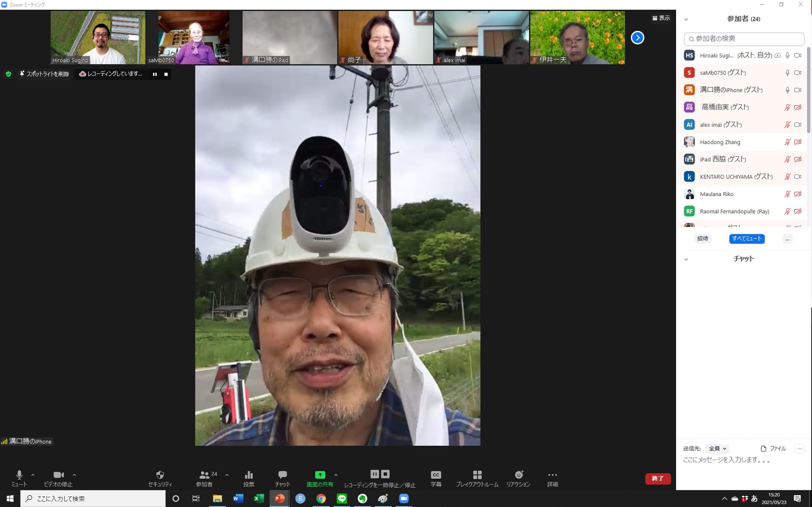Screen dimensions: 812x507
Task: Select alex imai video thumbnail
Action: [481, 38]
